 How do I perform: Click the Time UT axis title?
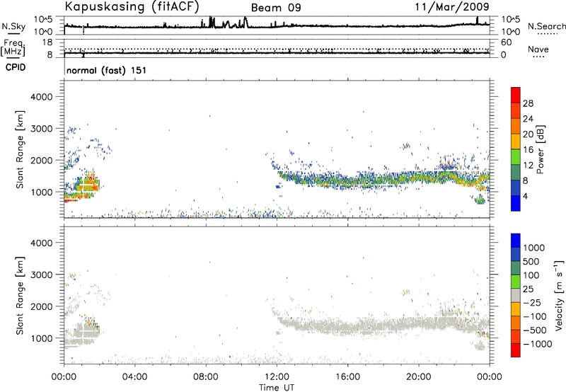point(277,388)
